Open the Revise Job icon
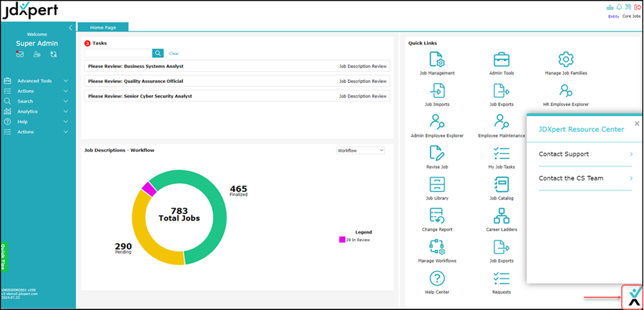Screen dimensions: 644x310 (436, 153)
